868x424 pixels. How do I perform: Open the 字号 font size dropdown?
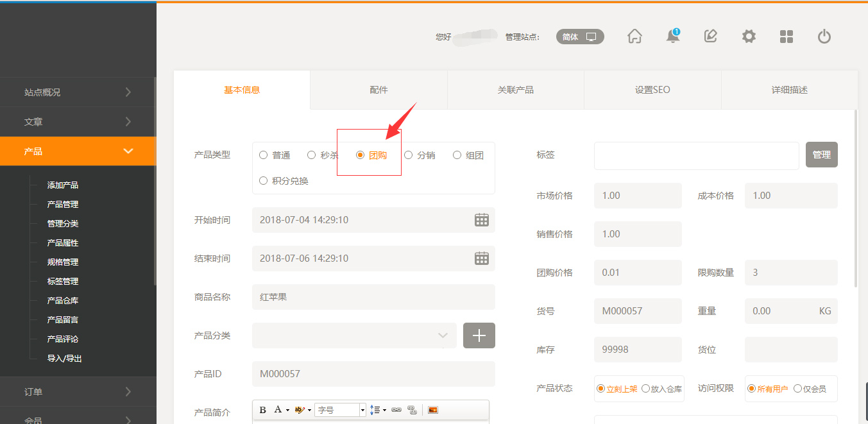340,410
